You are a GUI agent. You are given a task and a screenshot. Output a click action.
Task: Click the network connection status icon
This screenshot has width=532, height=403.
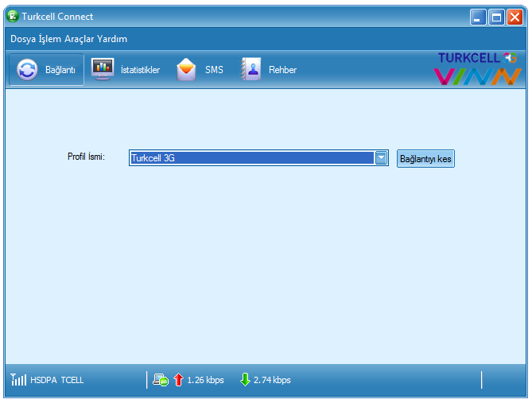pos(160,380)
